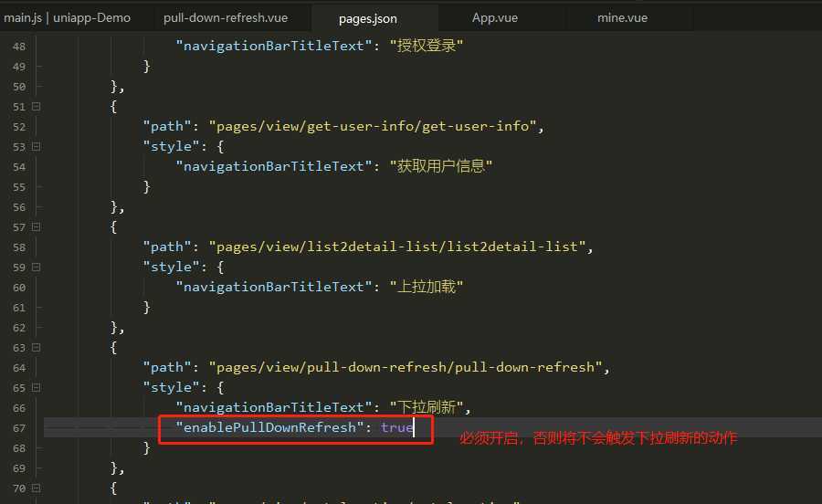Select the pages.json tab
Image resolution: width=822 pixels, height=504 pixels.
367,19
